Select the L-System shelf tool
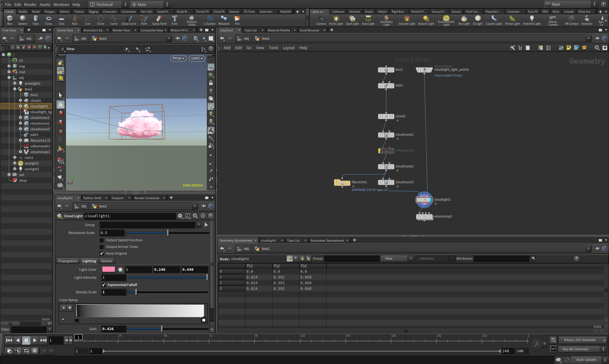This screenshot has height=364, width=609. click(209, 20)
